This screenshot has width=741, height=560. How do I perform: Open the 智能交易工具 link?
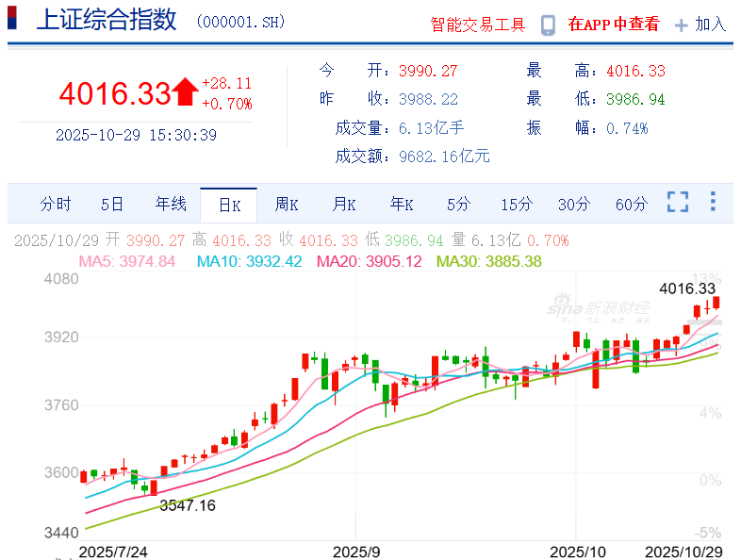477,25
